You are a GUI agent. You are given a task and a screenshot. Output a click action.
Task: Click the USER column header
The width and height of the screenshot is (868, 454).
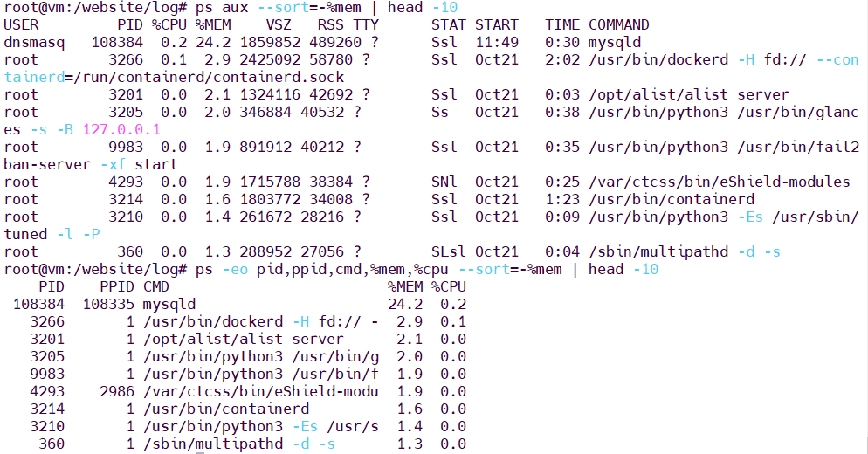point(21,24)
